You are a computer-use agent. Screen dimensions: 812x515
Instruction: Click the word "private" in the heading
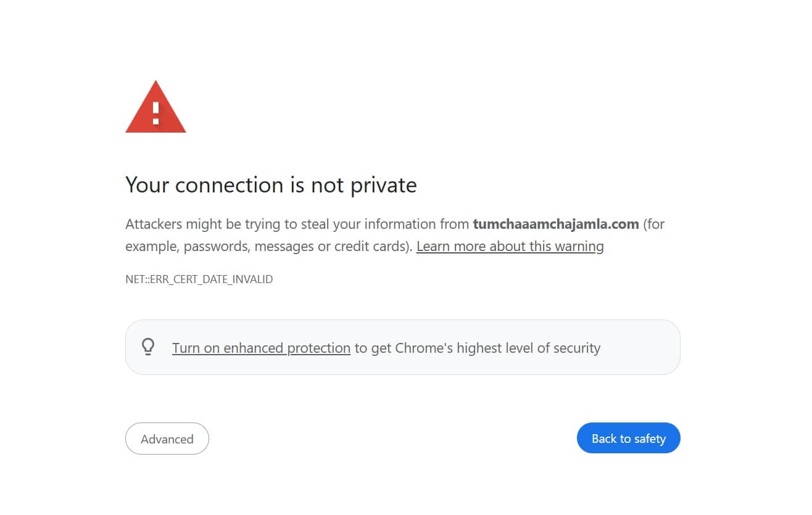pyautogui.click(x=383, y=185)
